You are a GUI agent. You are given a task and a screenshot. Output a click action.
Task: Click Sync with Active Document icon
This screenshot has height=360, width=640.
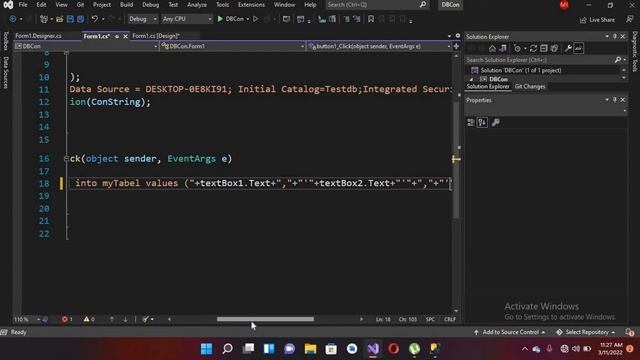[x=533, y=49]
